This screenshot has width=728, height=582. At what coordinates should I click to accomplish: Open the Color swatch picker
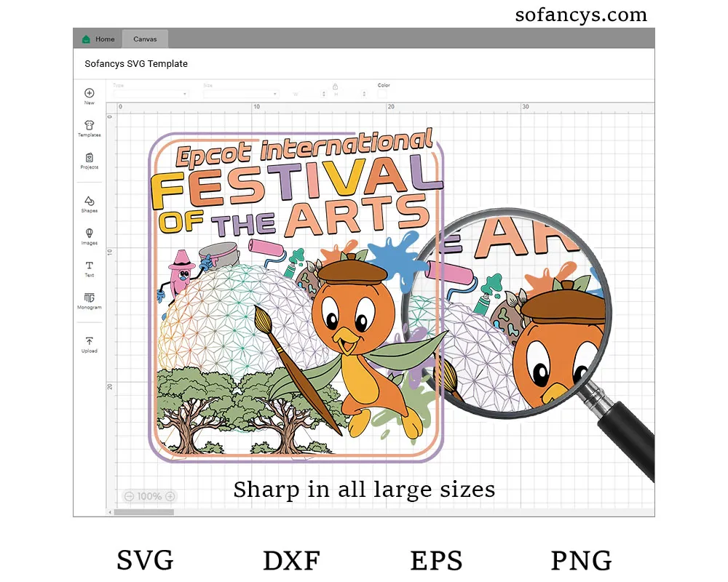(382, 94)
